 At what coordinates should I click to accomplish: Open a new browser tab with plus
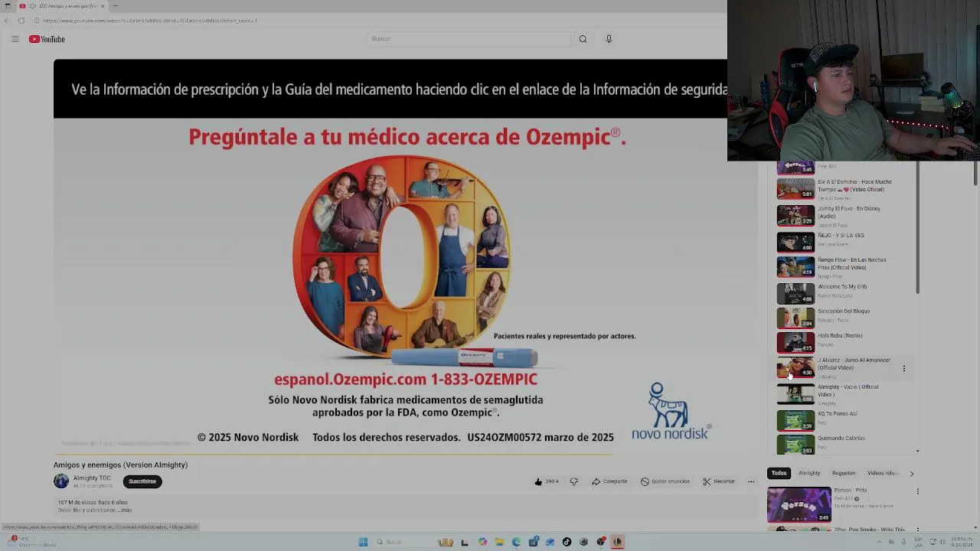pos(115,6)
